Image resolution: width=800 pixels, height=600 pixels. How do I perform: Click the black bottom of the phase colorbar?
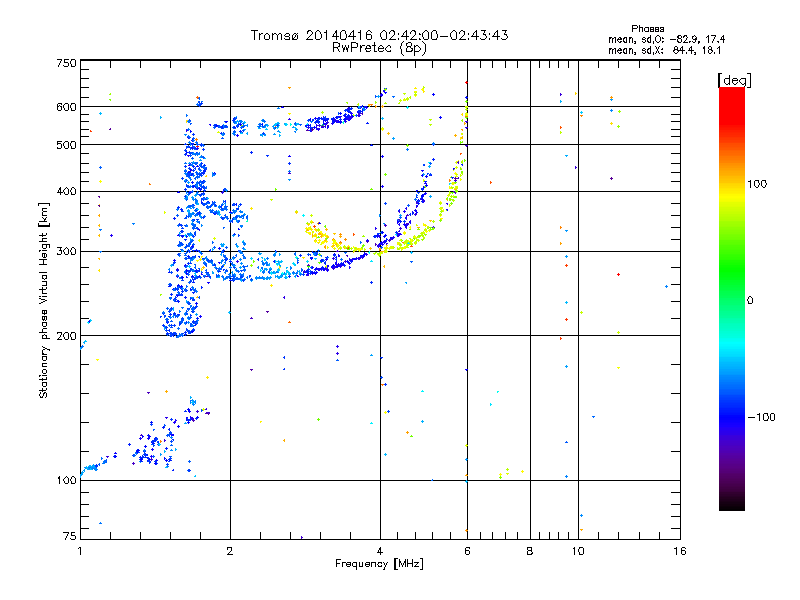coord(732,503)
